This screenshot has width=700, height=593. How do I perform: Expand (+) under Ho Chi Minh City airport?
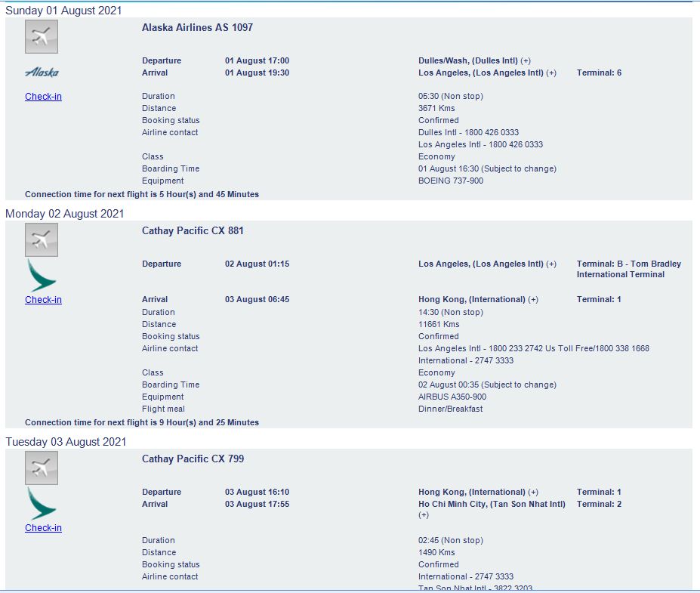[424, 515]
